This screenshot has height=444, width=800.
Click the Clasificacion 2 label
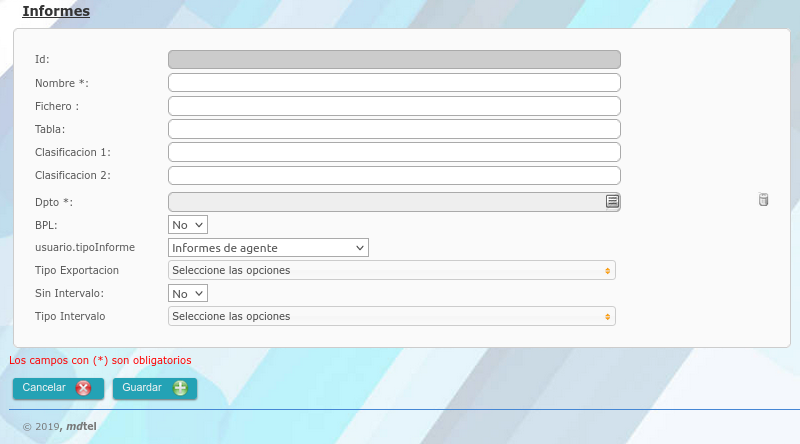73,176
